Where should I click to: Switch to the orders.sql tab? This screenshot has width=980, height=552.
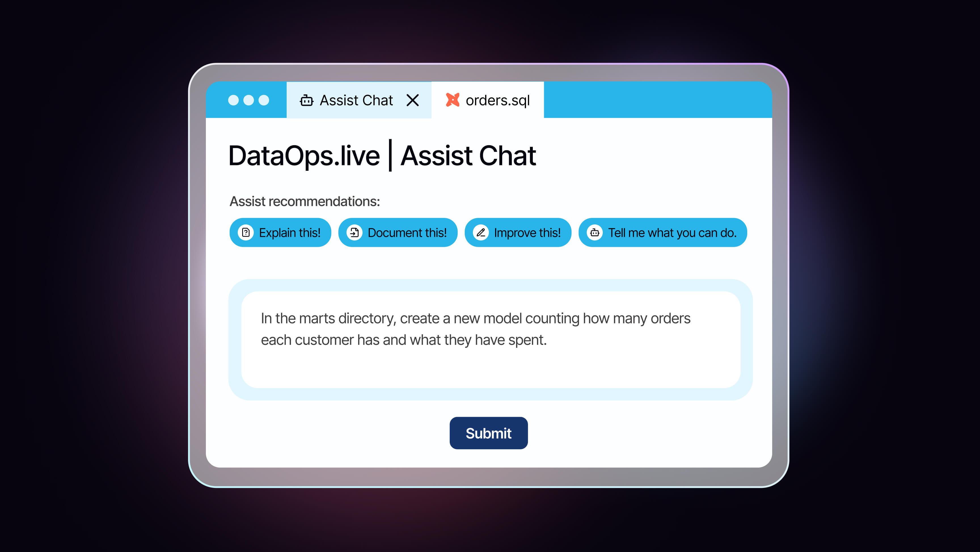[x=487, y=100]
